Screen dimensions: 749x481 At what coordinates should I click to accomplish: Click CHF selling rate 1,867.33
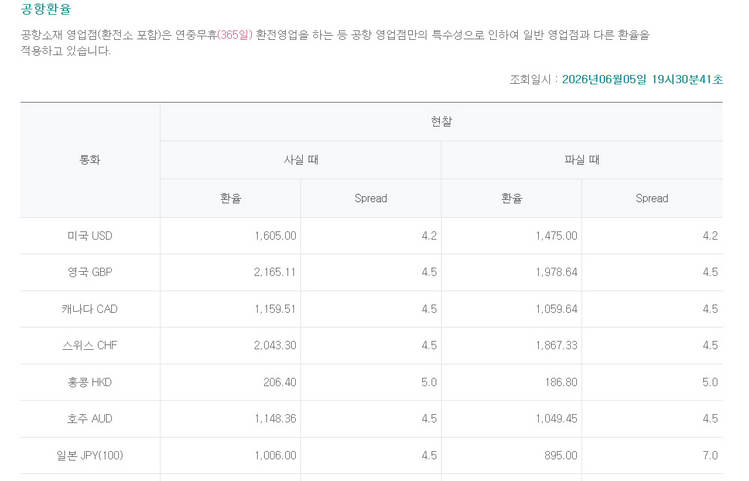coord(556,345)
